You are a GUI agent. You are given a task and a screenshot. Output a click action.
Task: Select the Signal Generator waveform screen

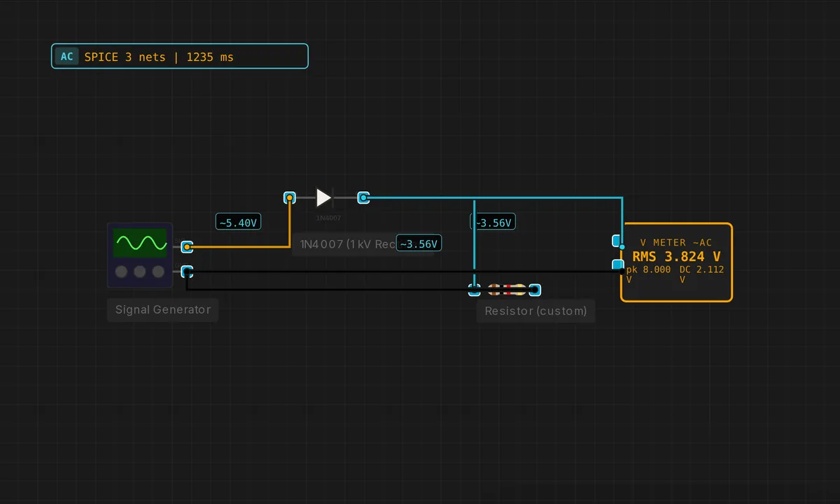[140, 243]
